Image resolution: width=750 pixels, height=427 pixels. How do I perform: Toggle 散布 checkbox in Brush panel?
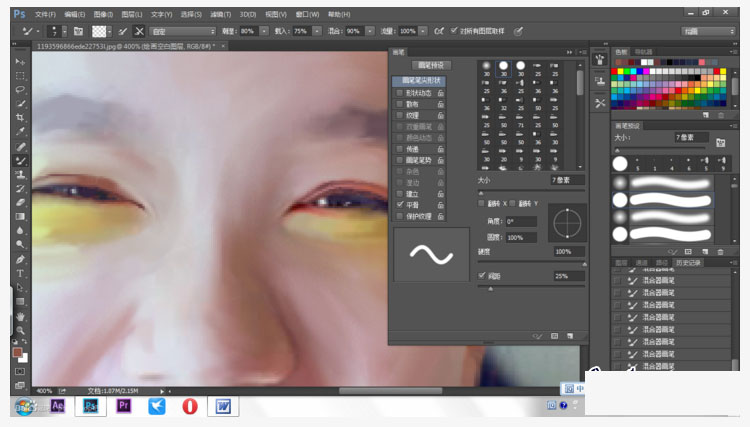tap(399, 104)
